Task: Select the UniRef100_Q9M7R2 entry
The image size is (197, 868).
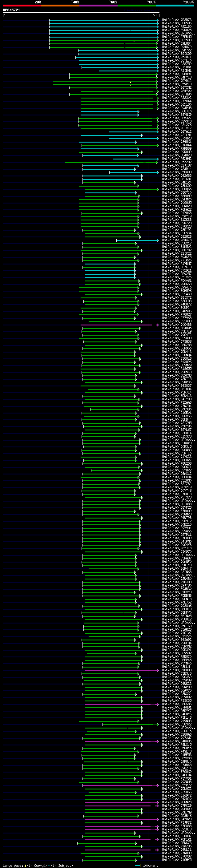Action: coord(176,50)
